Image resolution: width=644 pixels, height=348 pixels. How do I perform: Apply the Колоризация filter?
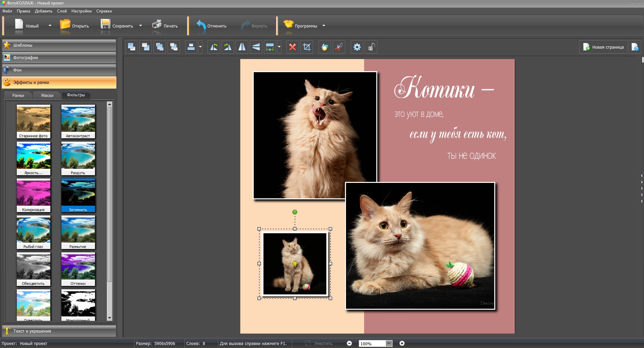tap(34, 195)
